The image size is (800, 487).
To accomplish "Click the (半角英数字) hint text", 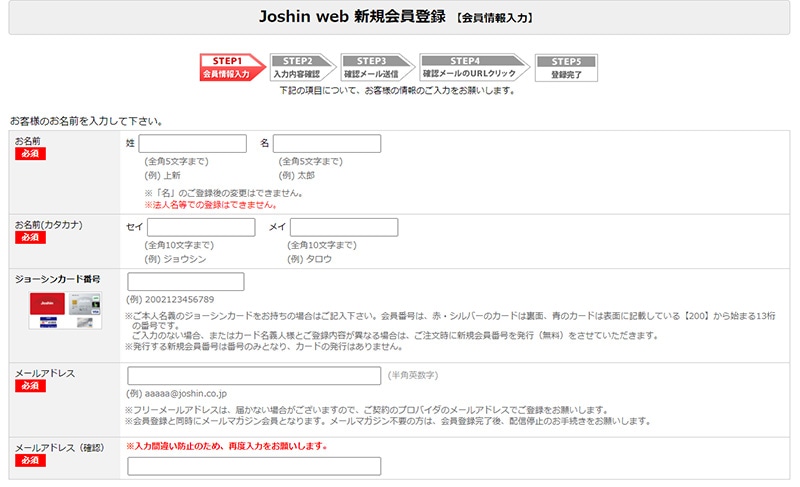I will coord(413,375).
